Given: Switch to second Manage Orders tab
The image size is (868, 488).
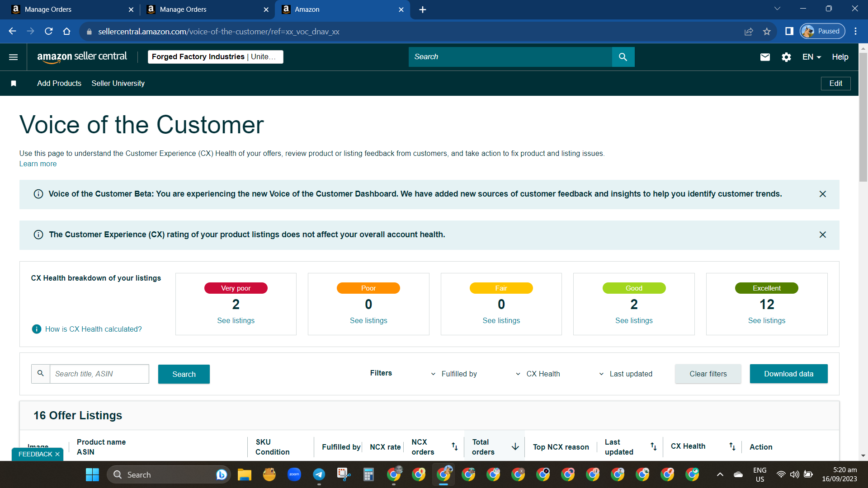Looking at the screenshot, I should (208, 9).
